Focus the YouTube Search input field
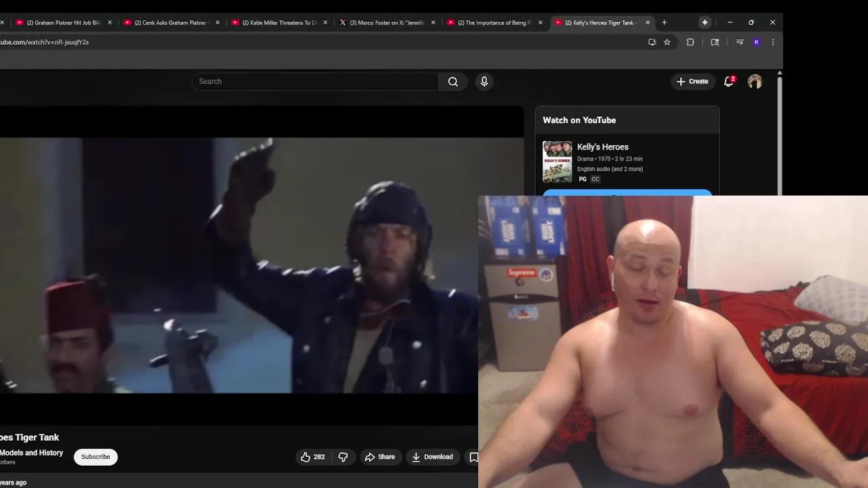Viewport: 868px width, 488px height. pyautogui.click(x=315, y=81)
